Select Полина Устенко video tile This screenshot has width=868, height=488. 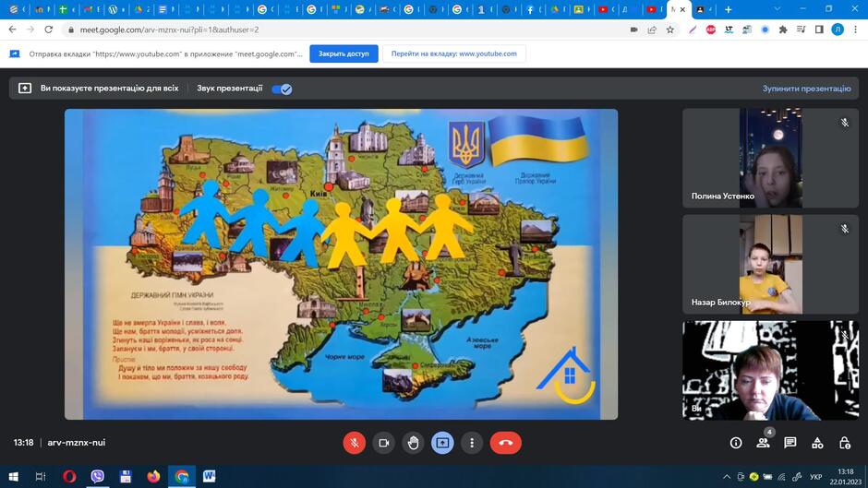pyautogui.click(x=770, y=158)
